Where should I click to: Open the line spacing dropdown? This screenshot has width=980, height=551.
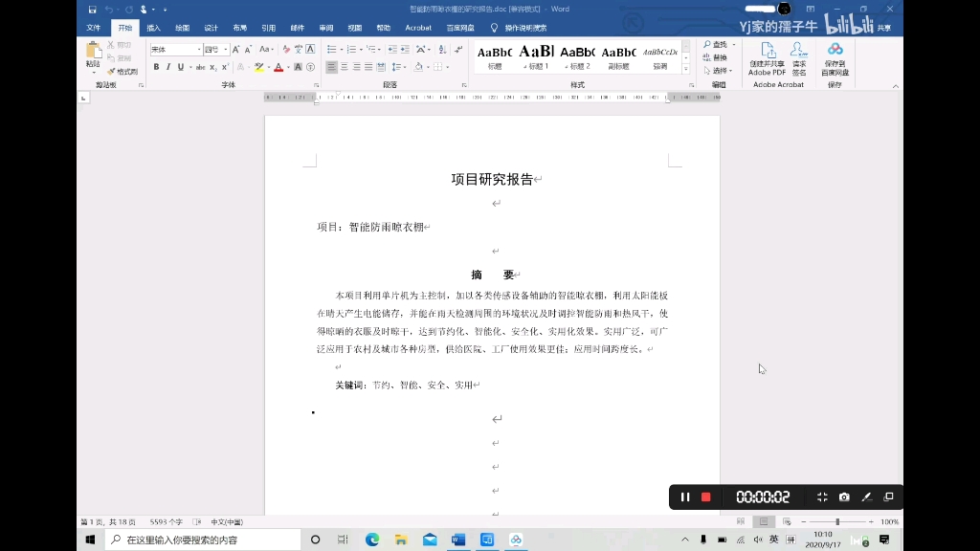click(x=400, y=67)
